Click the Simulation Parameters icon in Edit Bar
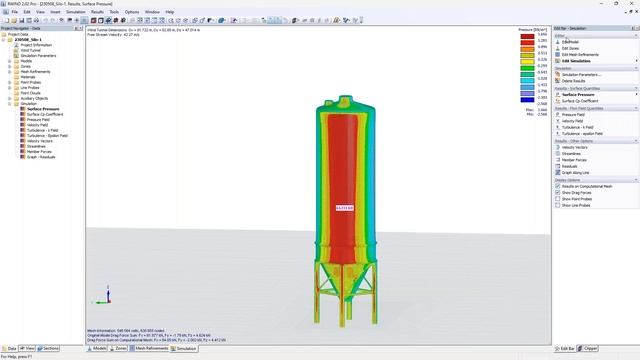The image size is (640, 360). tap(558, 75)
